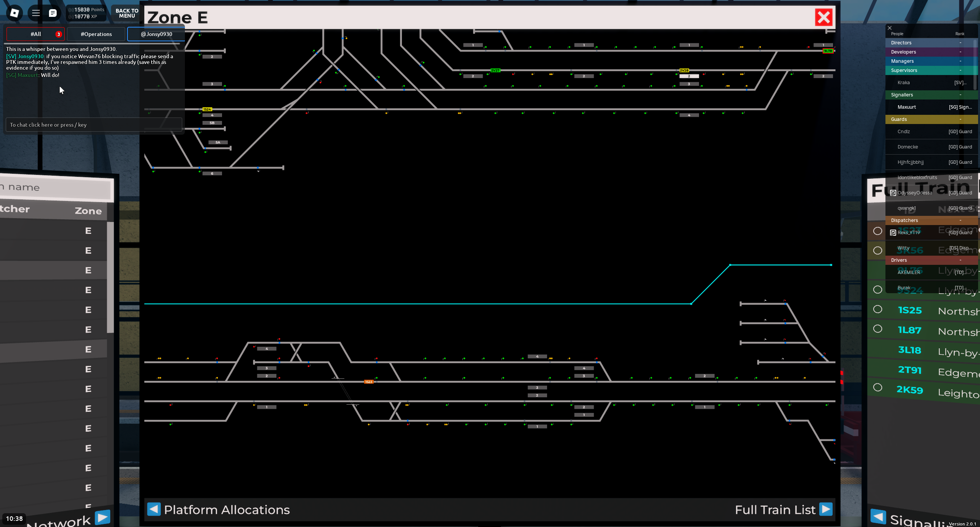Close the Zone E panel
The image size is (980, 527).
point(823,17)
